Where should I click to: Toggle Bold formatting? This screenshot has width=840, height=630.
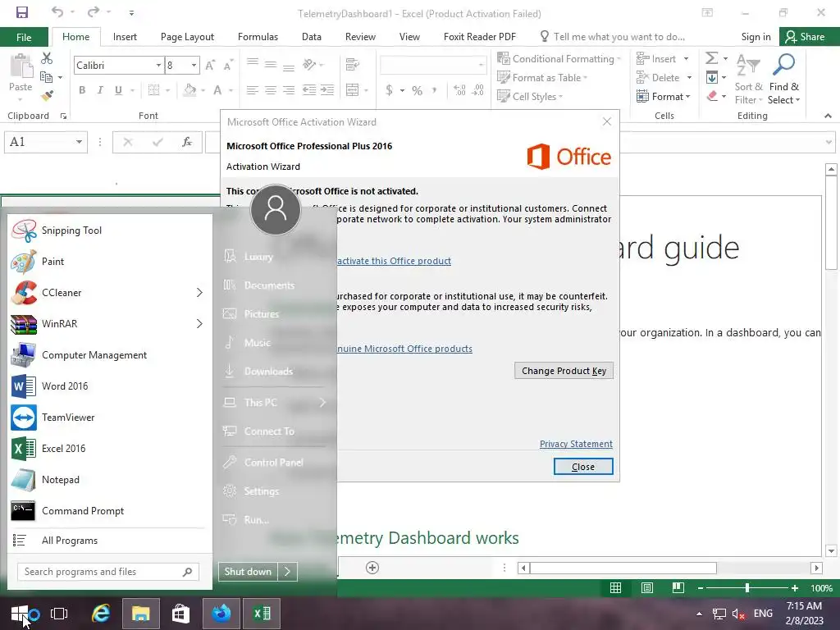click(x=82, y=90)
